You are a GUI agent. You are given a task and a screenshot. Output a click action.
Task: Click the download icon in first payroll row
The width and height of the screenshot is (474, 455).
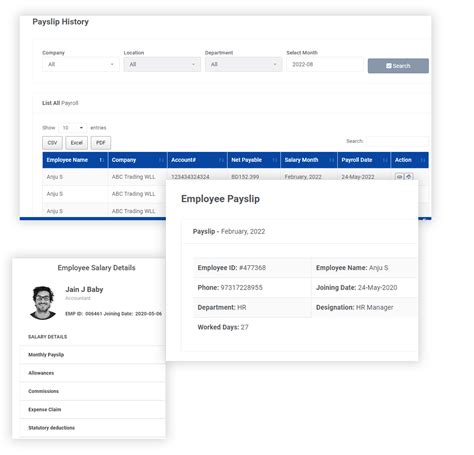click(x=409, y=177)
